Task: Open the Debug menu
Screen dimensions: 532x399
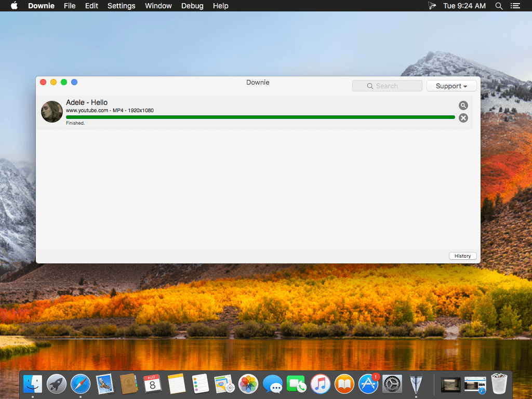Action: (192, 6)
